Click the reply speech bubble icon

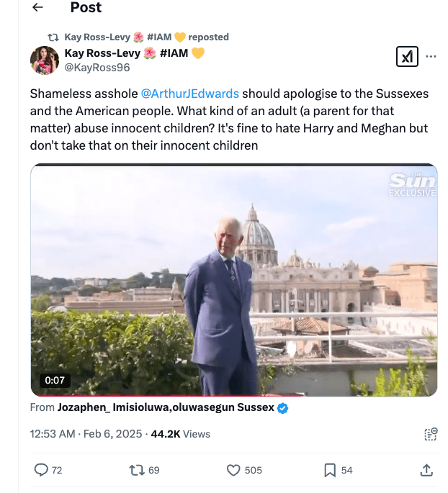click(x=42, y=470)
